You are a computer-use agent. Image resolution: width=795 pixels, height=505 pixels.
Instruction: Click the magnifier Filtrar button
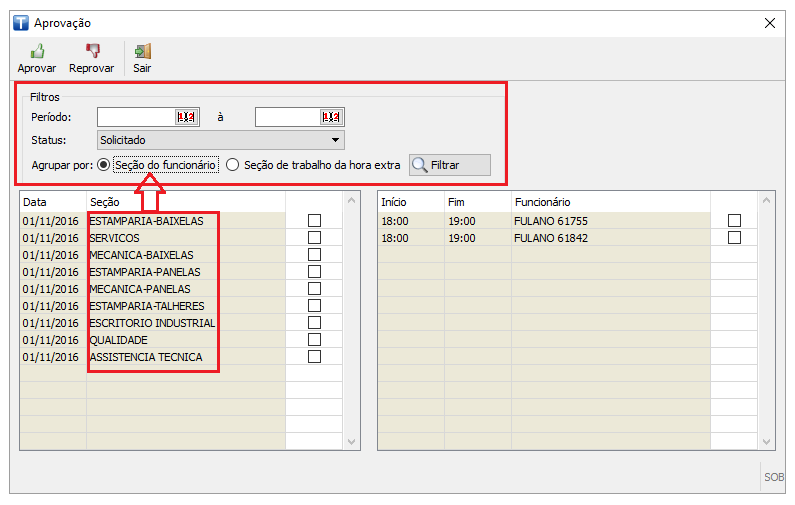[x=450, y=165]
